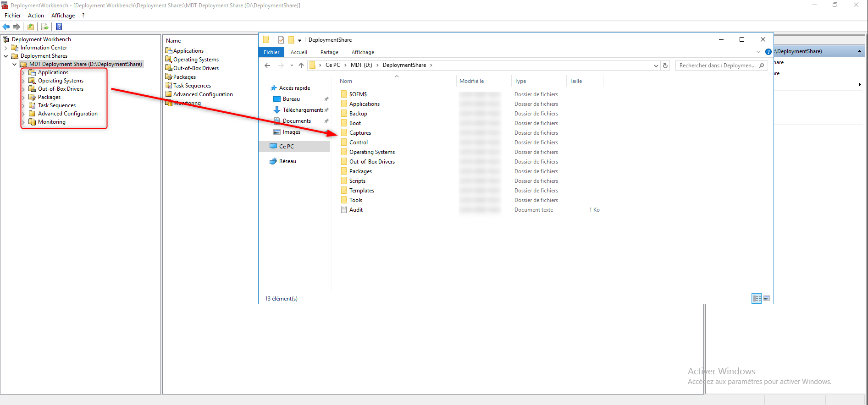Refresh the DeploymentShare folder view

point(665,66)
